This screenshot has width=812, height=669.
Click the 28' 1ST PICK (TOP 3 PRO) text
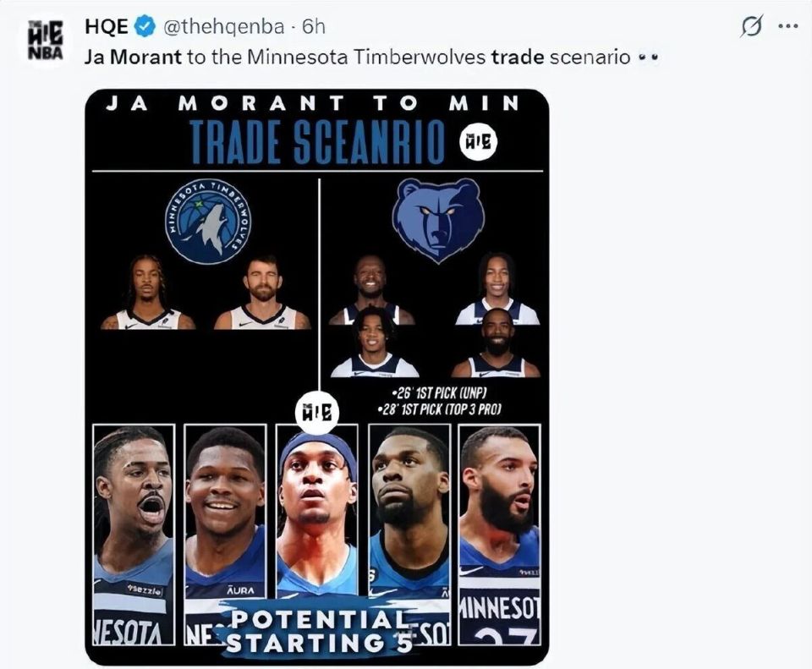[440, 409]
